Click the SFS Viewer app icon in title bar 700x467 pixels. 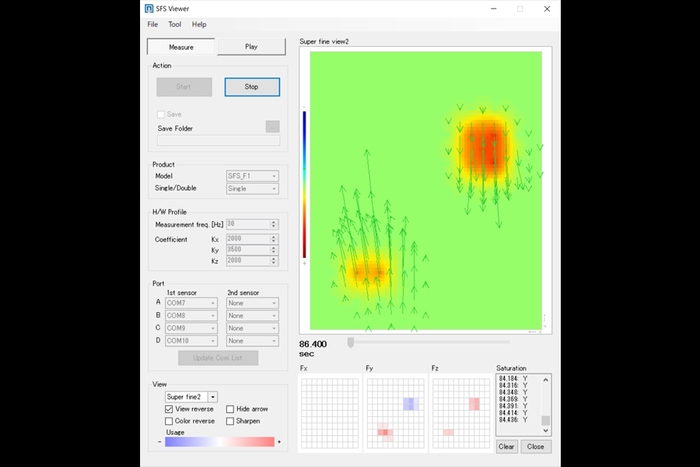150,9
